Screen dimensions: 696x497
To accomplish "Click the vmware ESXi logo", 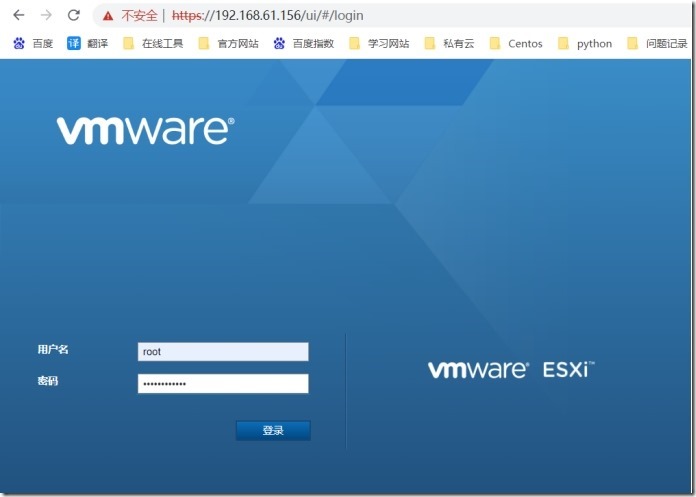I will pyautogui.click(x=511, y=370).
